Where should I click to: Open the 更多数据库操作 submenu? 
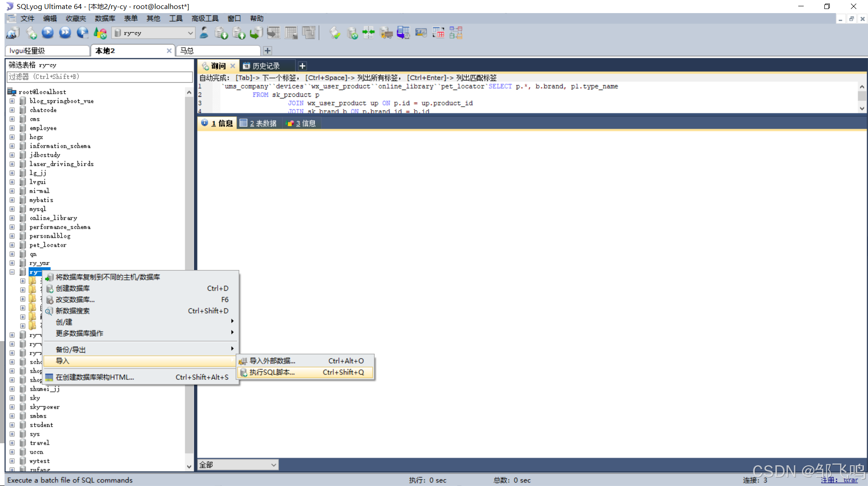click(x=140, y=333)
